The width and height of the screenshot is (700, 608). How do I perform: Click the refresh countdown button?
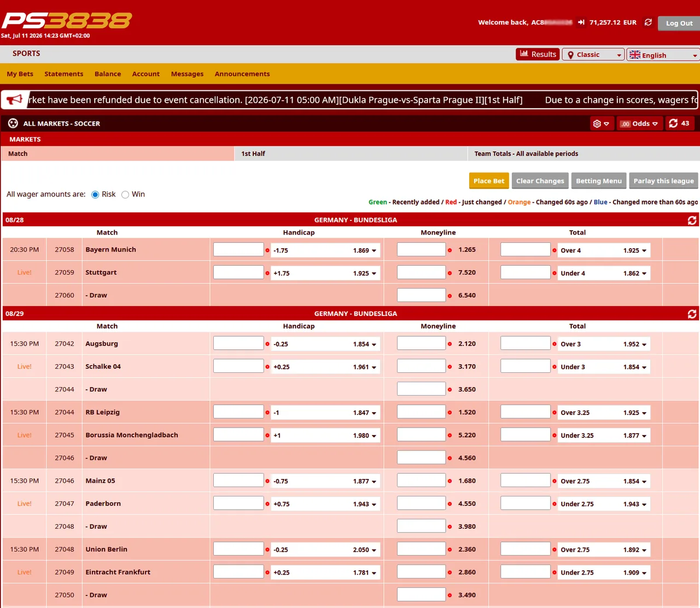(x=679, y=124)
